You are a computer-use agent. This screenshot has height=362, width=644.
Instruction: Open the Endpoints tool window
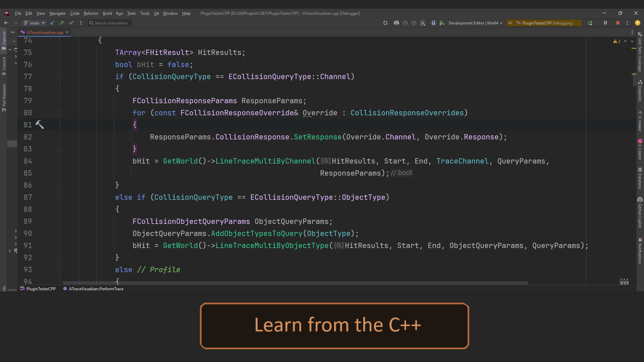[641, 90]
